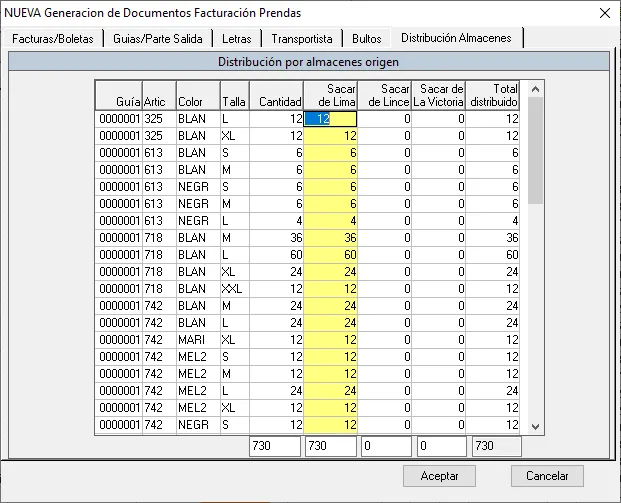Click the Sacar de La Victoria total field
Viewport: 621px width, 503px height.
coord(442,446)
